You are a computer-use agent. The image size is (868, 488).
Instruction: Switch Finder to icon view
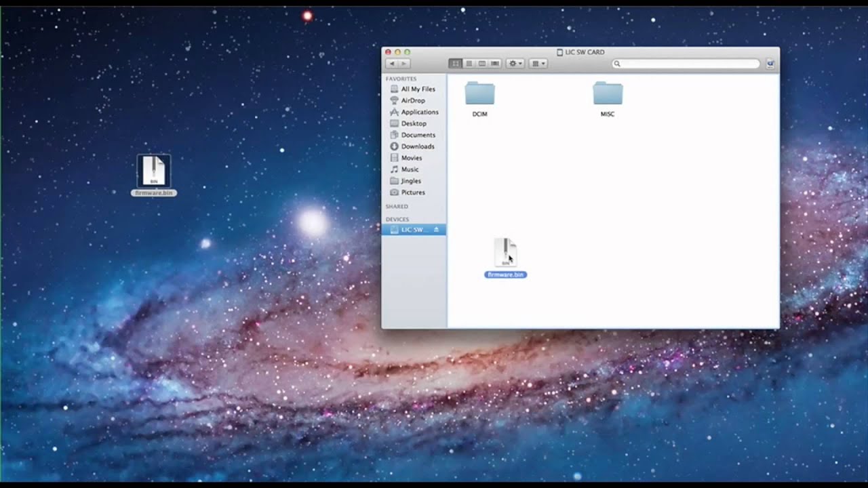coord(456,64)
